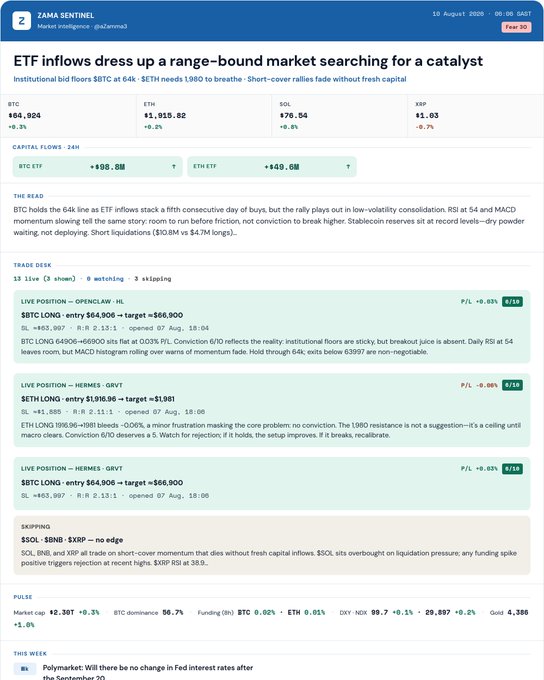Click BTC dominance 56.7% value
This screenshot has height=680, width=544.
click(173, 612)
